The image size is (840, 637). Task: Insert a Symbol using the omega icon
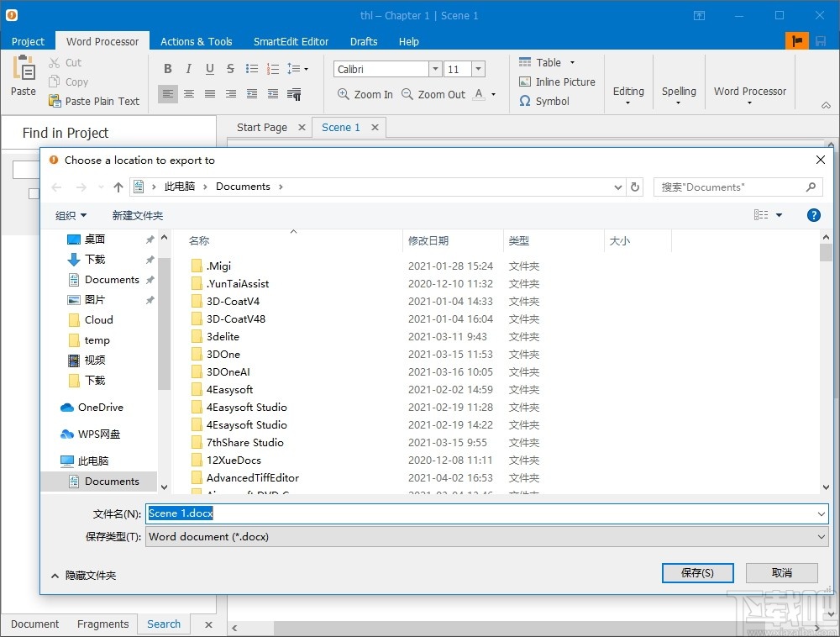tap(525, 101)
